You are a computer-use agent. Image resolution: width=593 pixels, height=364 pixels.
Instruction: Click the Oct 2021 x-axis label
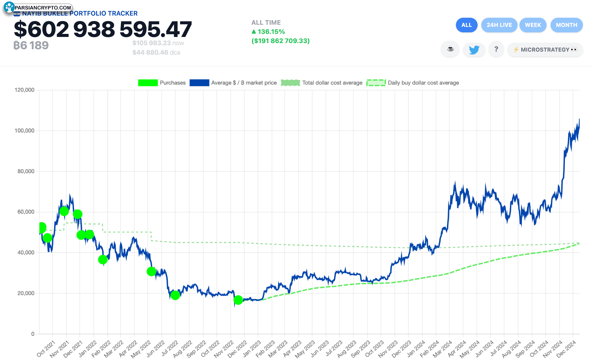click(x=46, y=348)
